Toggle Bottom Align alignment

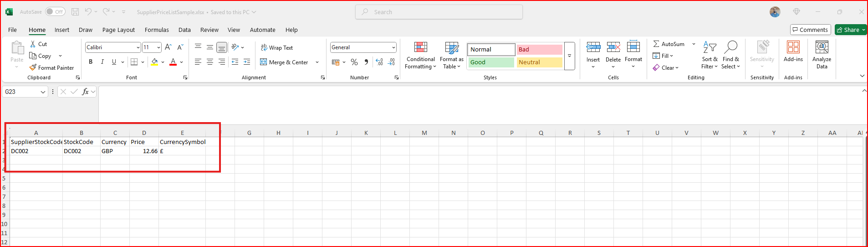coord(222,47)
